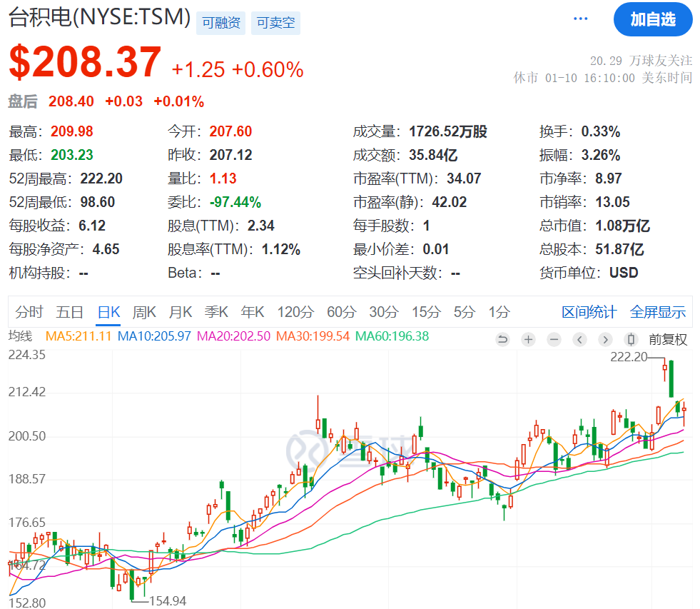700x609 pixels.
Task: Zoom out chart with minus icon
Action: [554, 340]
